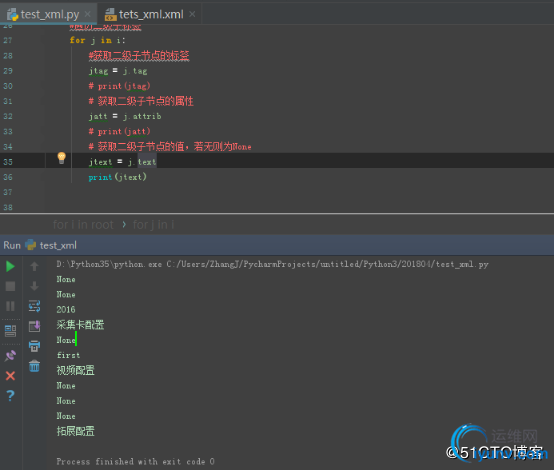The height and width of the screenshot is (470, 554).
Task: Print console output with printer icon
Action: 34,346
